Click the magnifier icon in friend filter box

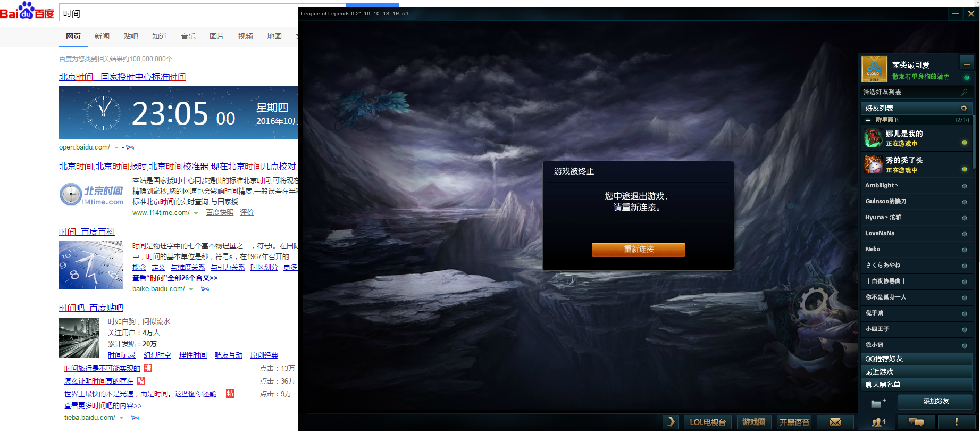tap(964, 92)
